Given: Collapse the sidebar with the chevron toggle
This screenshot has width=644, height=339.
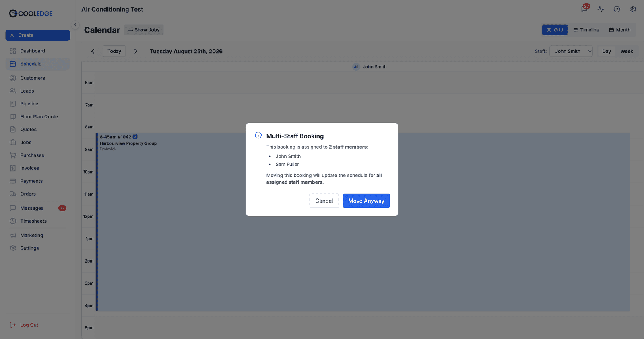Looking at the screenshot, I should click(x=75, y=25).
